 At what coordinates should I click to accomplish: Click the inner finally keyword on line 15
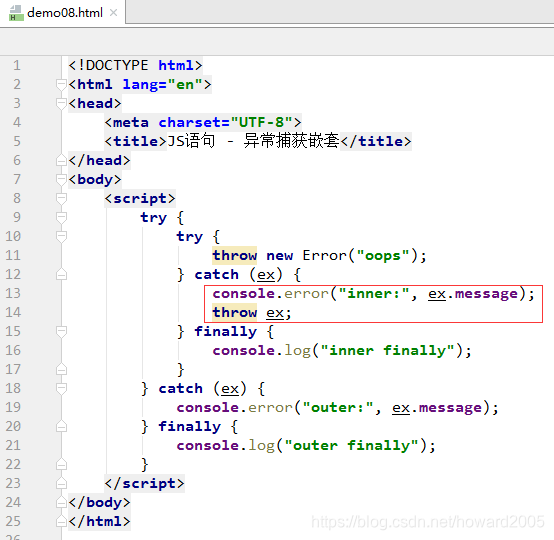[226, 331]
